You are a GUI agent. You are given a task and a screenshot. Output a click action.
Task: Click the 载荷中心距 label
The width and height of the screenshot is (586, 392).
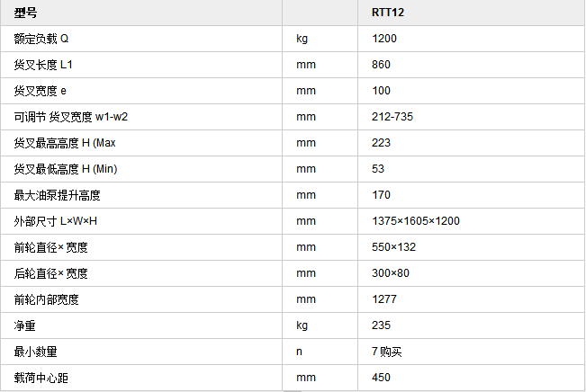click(41, 378)
